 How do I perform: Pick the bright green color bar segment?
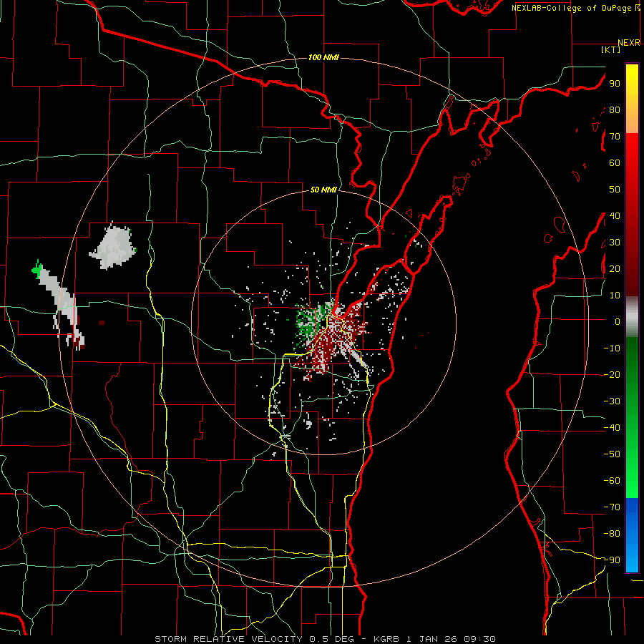tap(632, 472)
